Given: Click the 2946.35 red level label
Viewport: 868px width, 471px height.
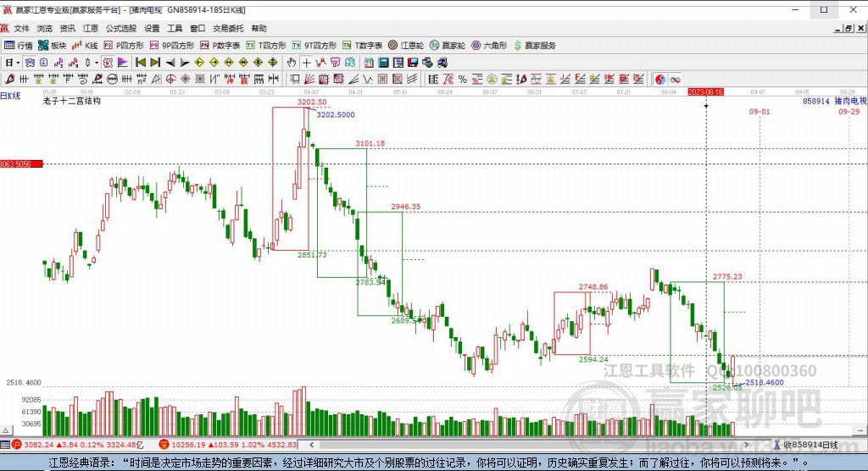Looking at the screenshot, I should pos(406,207).
